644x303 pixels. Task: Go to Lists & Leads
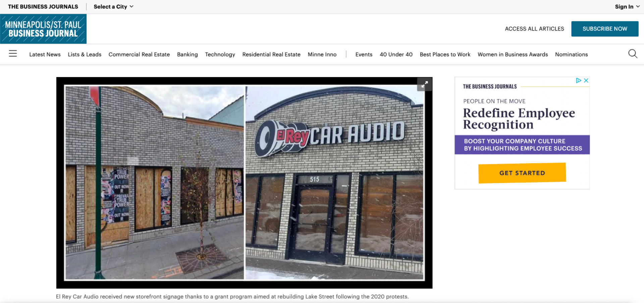click(x=85, y=54)
